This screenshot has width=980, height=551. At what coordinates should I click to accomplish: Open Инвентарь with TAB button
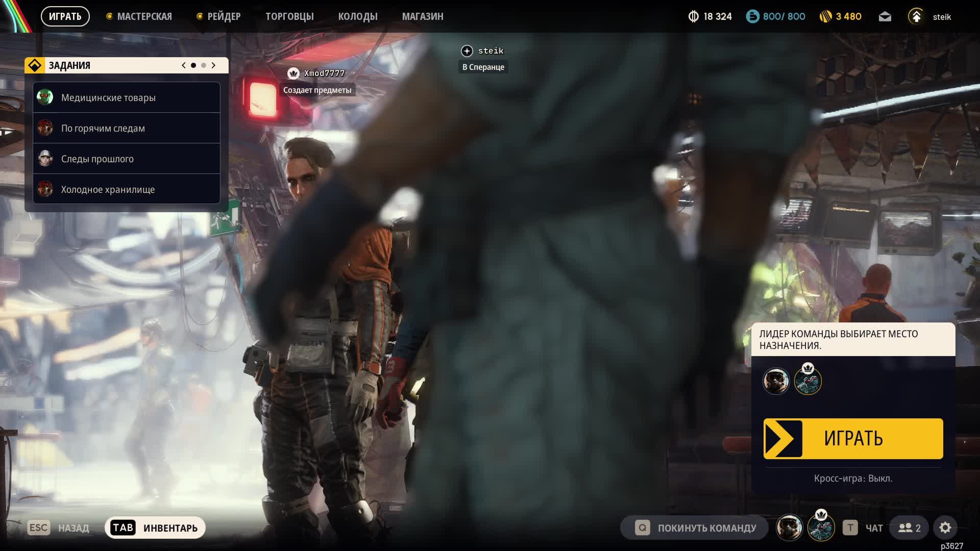155,528
